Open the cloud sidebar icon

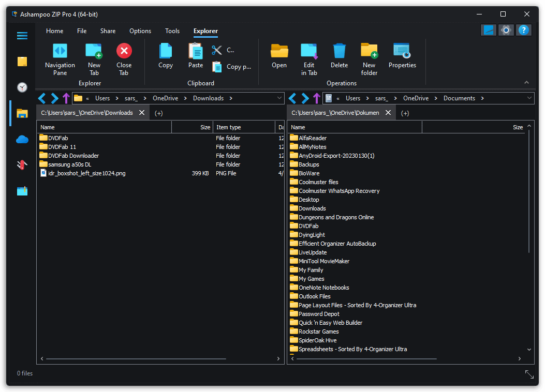(22, 139)
